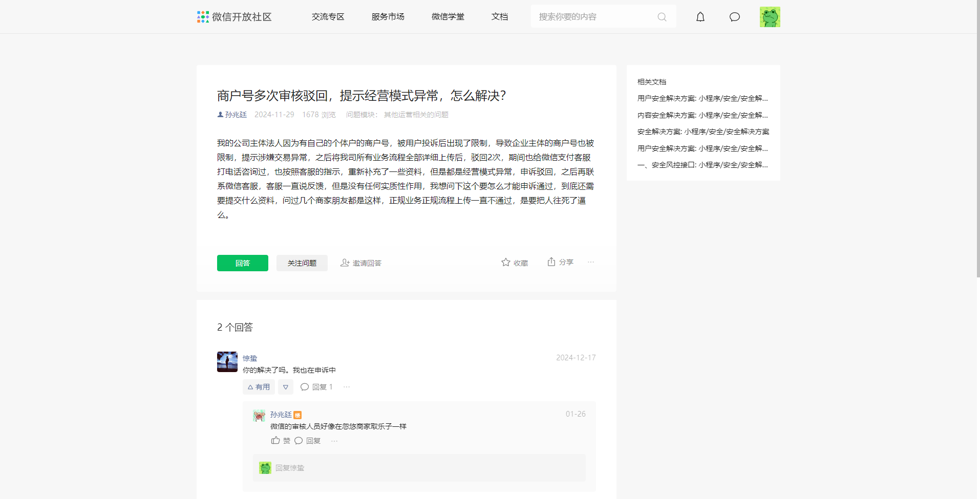Screen dimensions: 980x499
Task: Click reply bubble on 孙兆廷's comment
Action: (x=299, y=440)
